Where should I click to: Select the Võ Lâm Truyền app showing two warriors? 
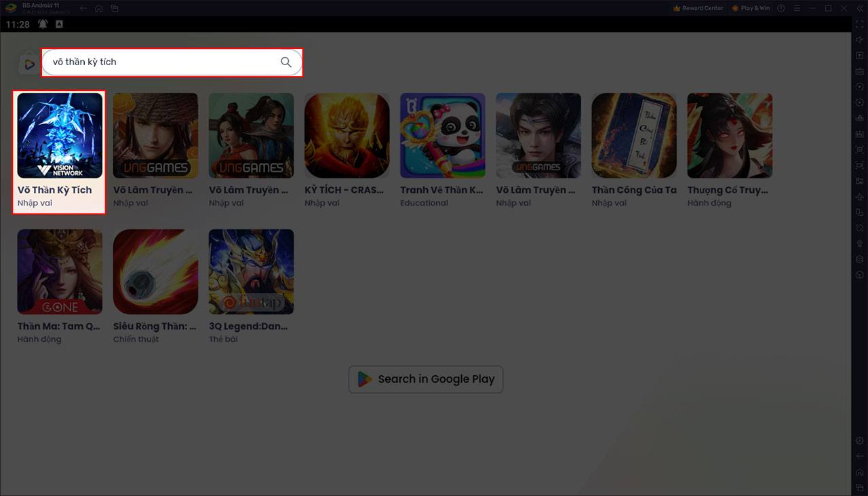coord(251,151)
